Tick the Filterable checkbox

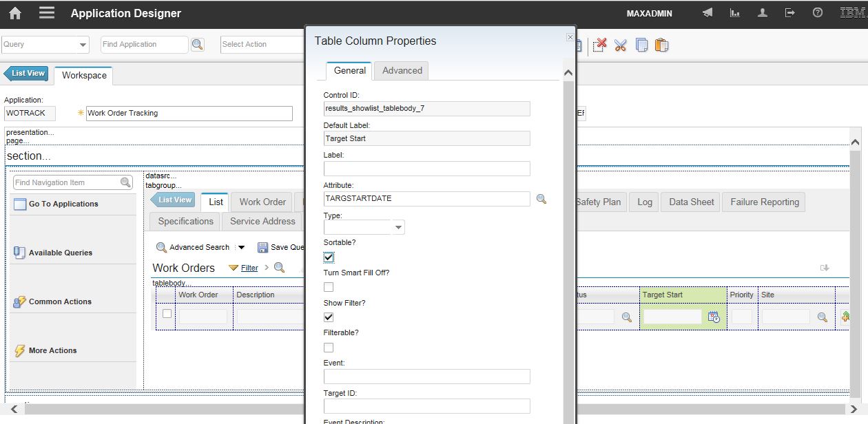tap(329, 348)
